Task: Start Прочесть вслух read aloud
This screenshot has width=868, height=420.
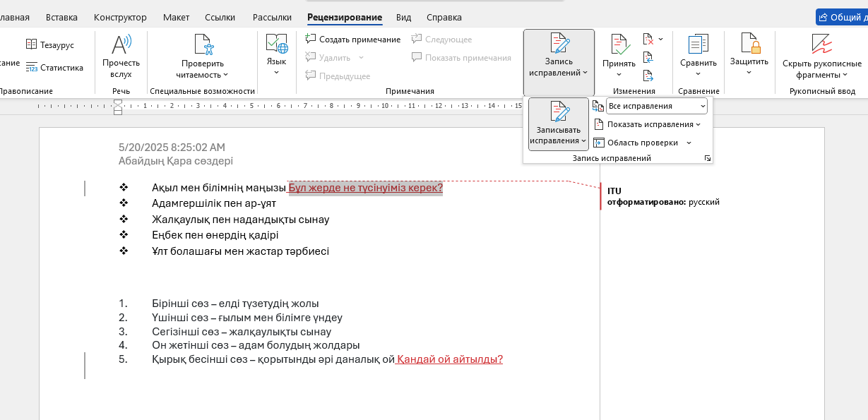Action: click(121, 56)
